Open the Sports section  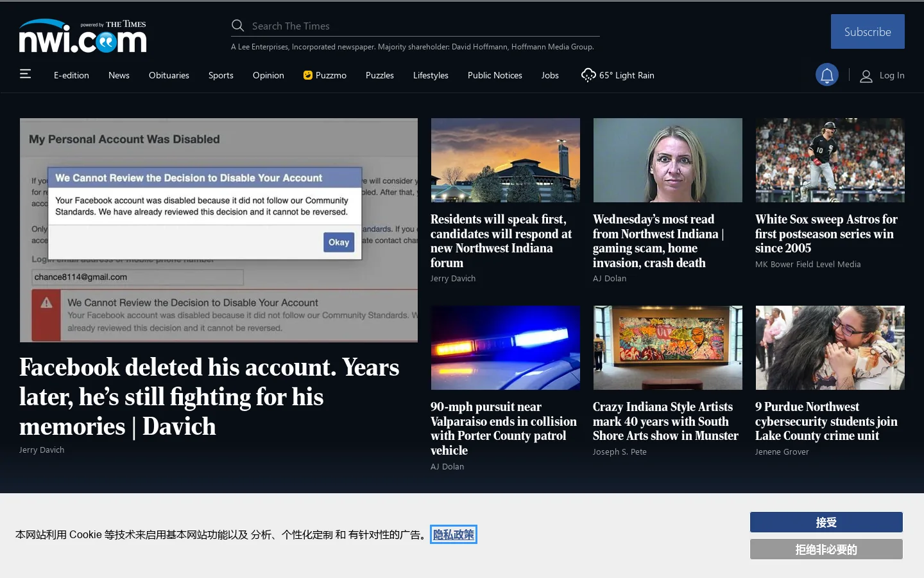coord(221,75)
